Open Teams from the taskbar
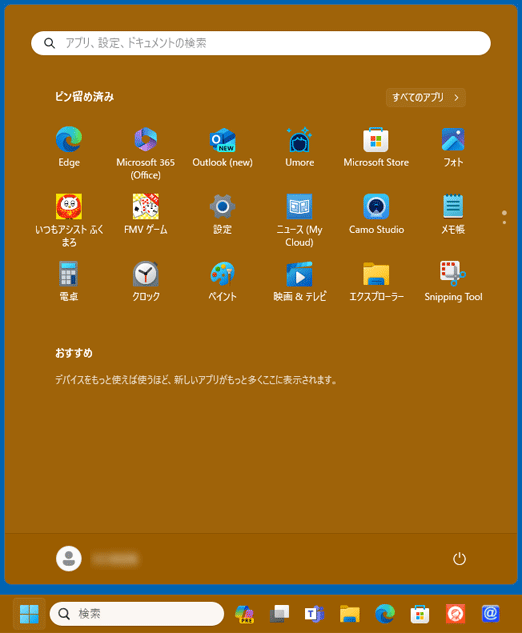The height and width of the screenshot is (633, 522). click(x=314, y=614)
